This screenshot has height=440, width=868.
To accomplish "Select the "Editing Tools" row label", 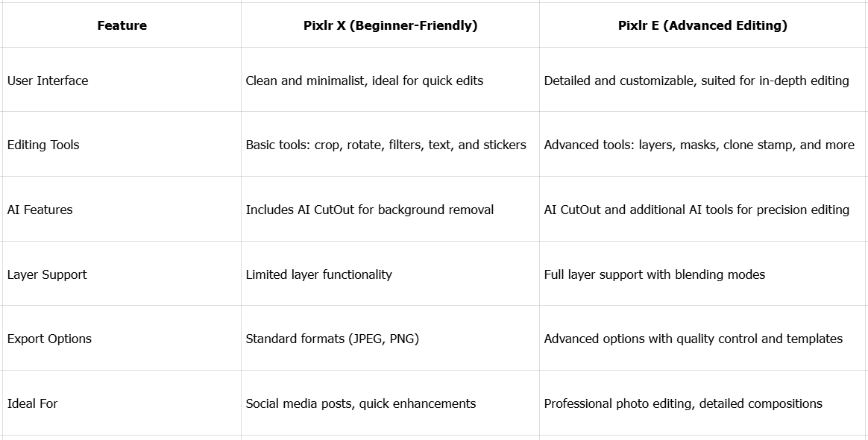I will 43,145.
